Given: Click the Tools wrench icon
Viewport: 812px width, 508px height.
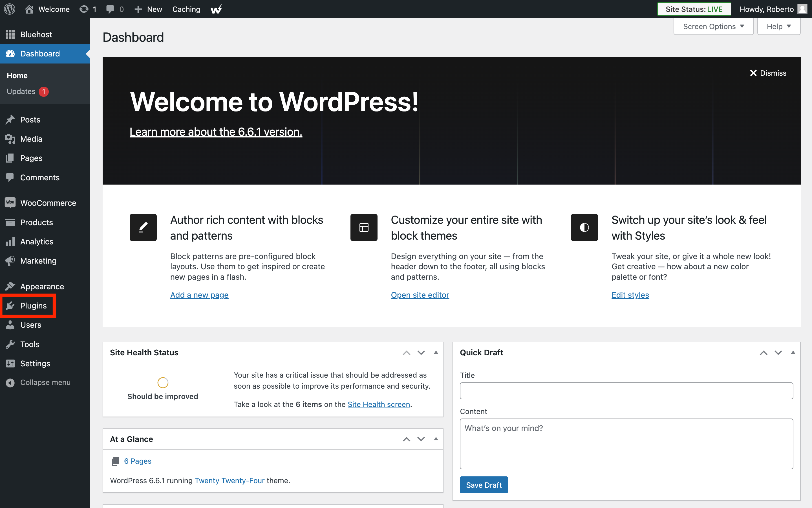Looking at the screenshot, I should click(x=10, y=344).
